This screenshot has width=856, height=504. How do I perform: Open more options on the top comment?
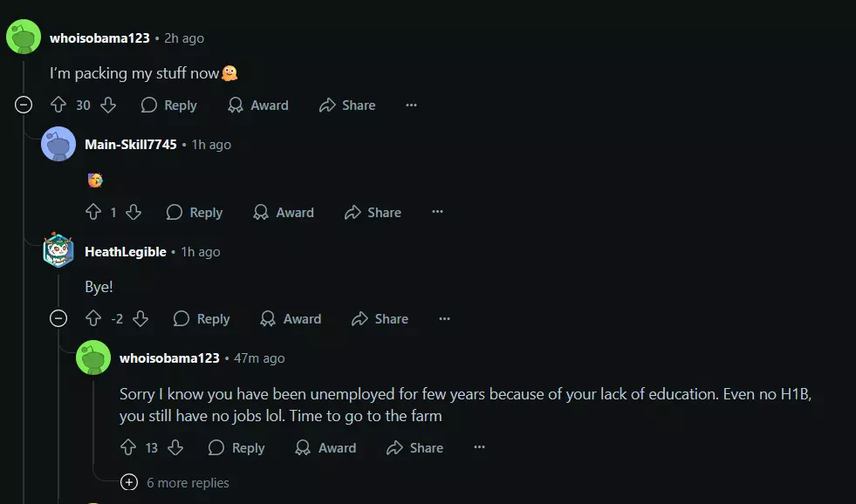[x=411, y=106]
